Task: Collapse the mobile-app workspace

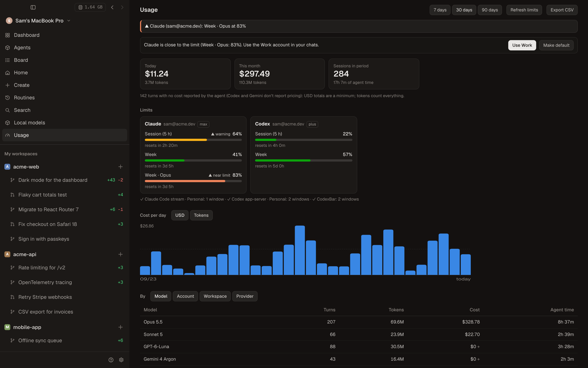Action: click(x=27, y=327)
